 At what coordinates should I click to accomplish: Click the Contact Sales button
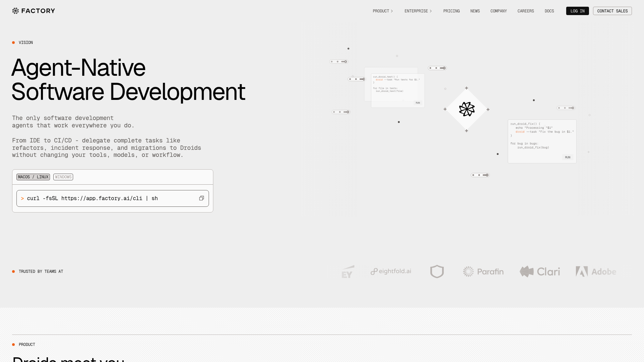click(612, 11)
